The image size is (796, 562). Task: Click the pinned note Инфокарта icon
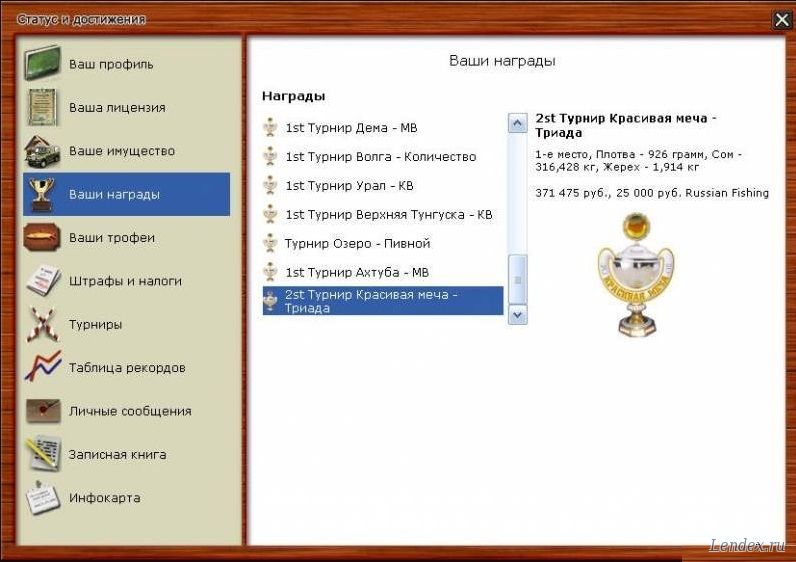42,497
